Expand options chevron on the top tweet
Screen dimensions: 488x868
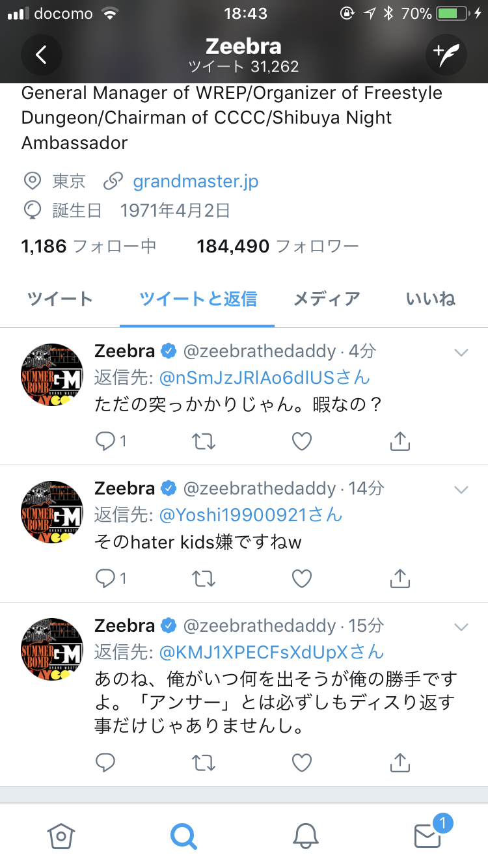[461, 352]
